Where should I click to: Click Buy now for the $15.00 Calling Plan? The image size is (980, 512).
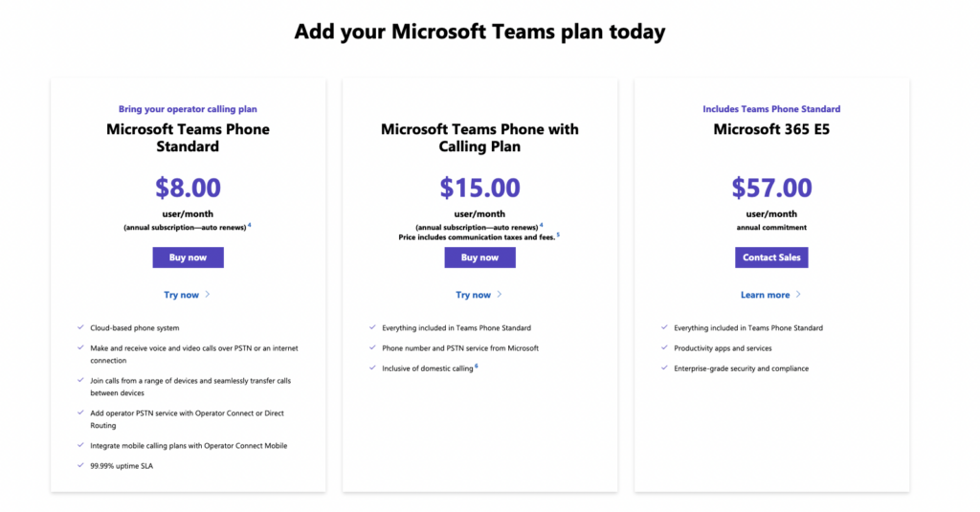(479, 257)
